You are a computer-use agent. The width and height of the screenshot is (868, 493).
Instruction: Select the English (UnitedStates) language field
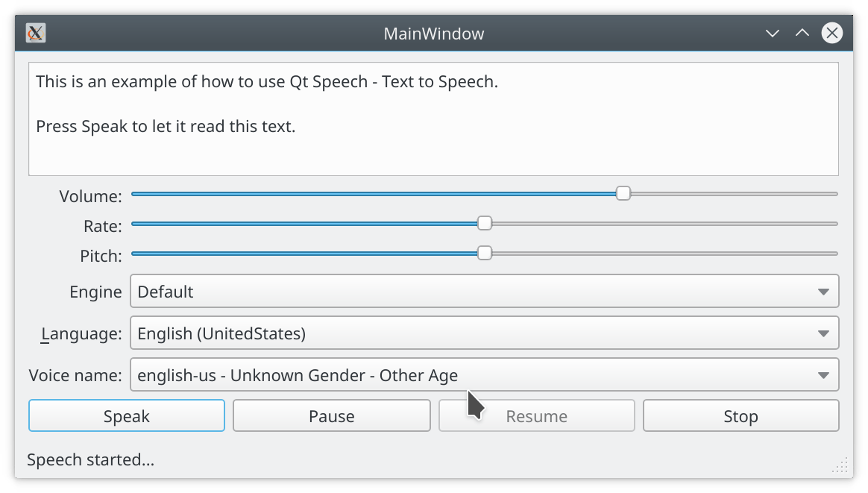tap(485, 333)
